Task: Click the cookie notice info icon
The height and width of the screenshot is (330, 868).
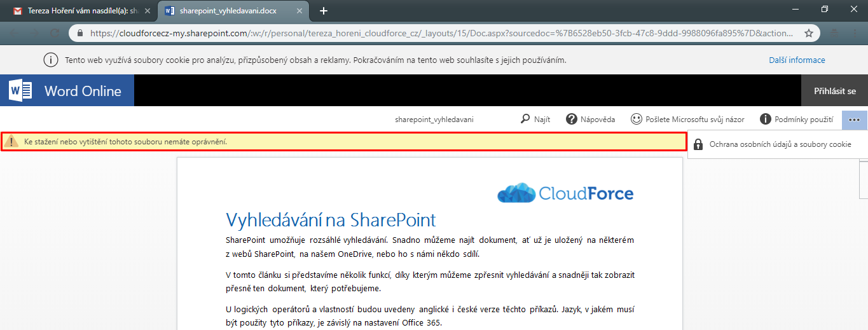Action: [x=50, y=60]
